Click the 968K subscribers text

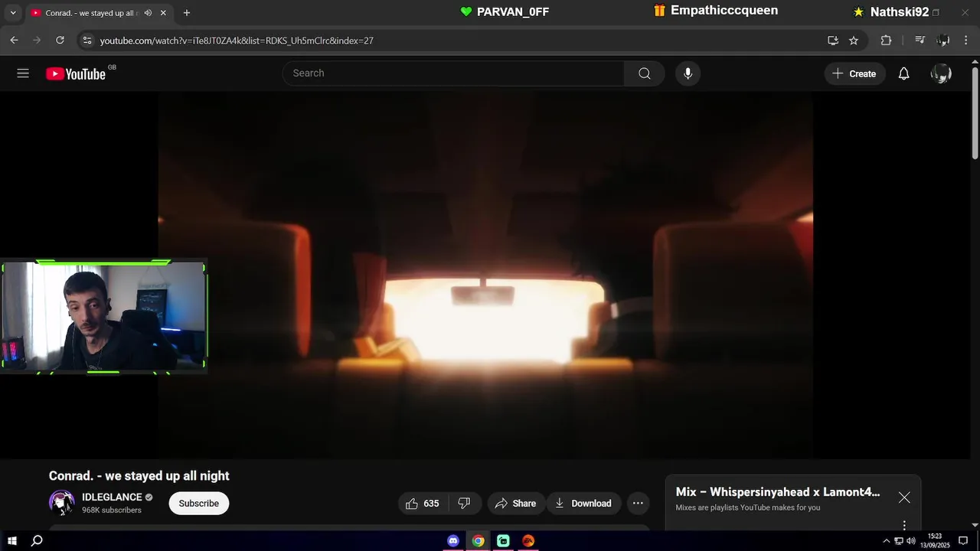(112, 510)
